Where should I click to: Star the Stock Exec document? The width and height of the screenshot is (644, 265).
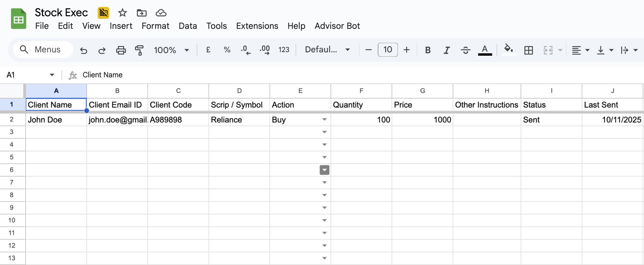[x=122, y=13]
